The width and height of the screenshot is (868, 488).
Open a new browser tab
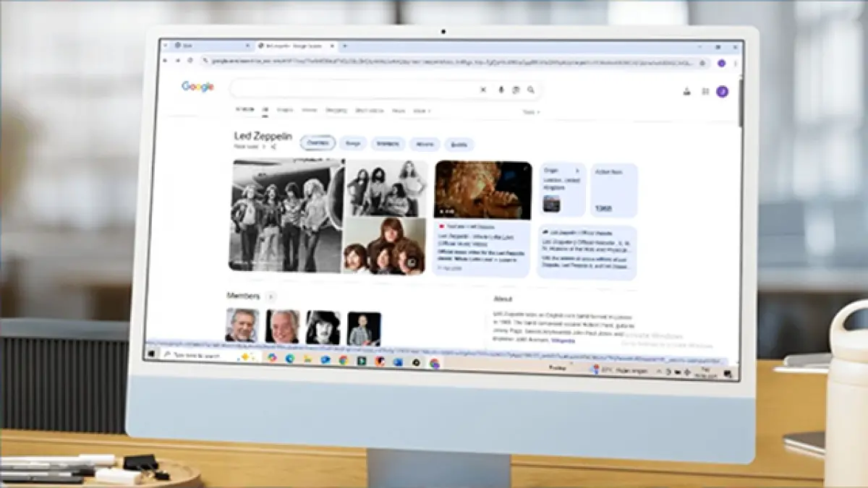coord(345,46)
